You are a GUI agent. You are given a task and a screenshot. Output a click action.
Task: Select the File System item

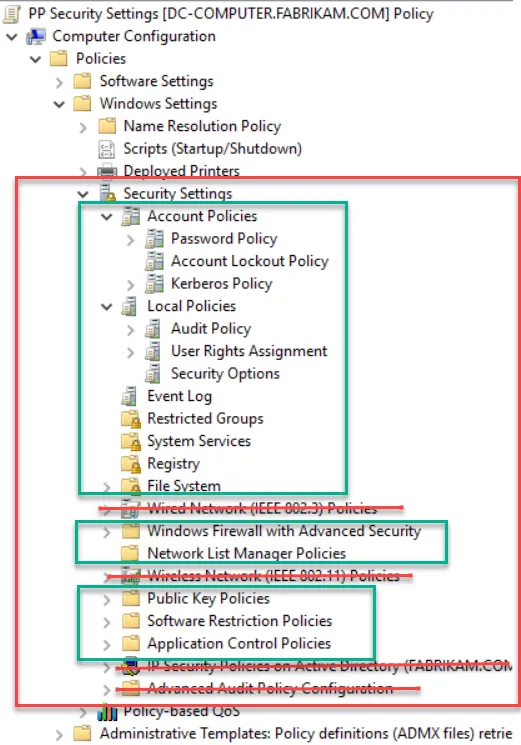(184, 486)
